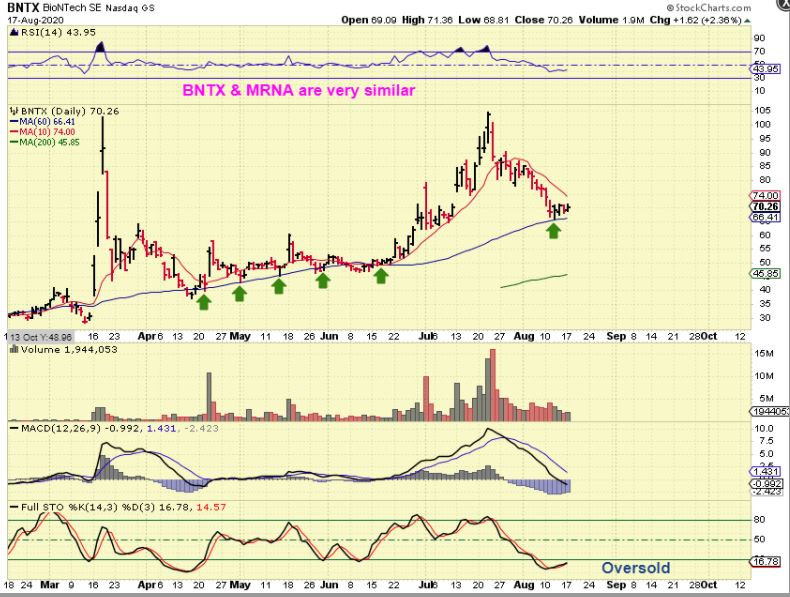
Task: Click the up-triangle icon after Chg
Action: pos(748,21)
